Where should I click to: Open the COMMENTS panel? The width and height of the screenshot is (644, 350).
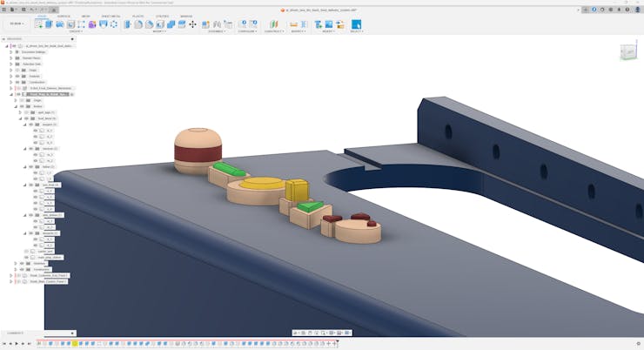16,333
